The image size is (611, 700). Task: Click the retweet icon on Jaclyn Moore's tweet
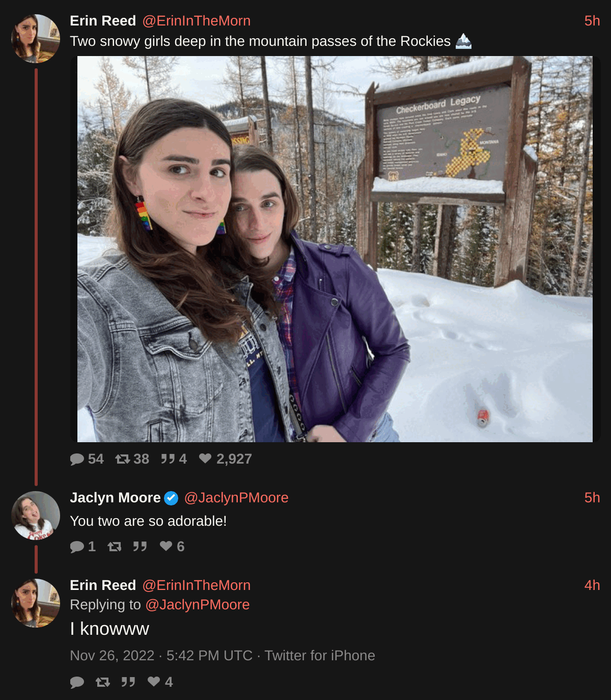[115, 547]
